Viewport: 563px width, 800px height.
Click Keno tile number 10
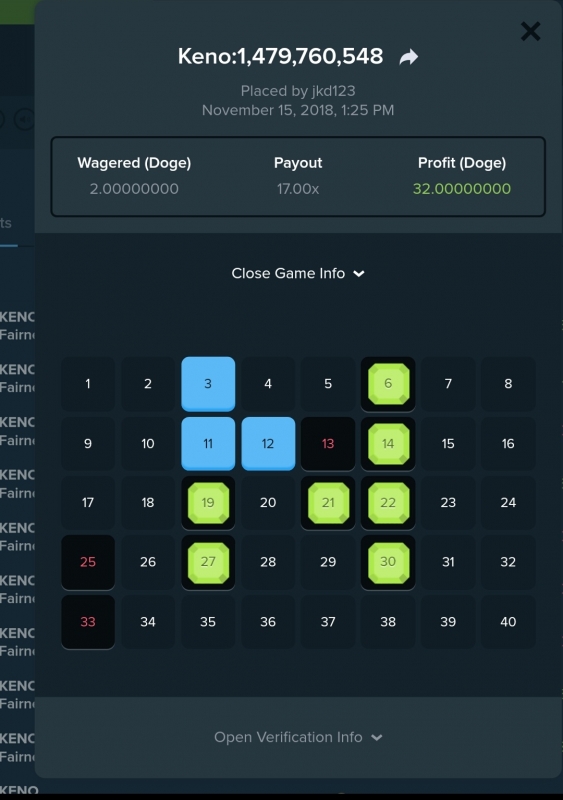click(x=148, y=444)
